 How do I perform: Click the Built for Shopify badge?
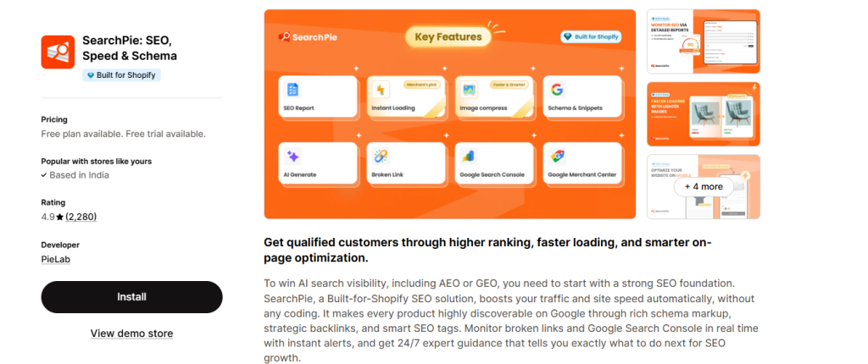pos(121,75)
